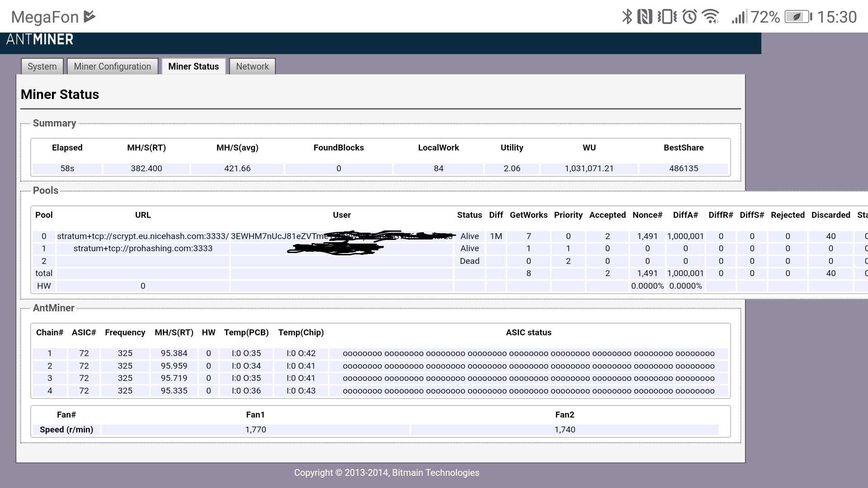
Task: Open the Miner Configuration tab
Action: 113,66
